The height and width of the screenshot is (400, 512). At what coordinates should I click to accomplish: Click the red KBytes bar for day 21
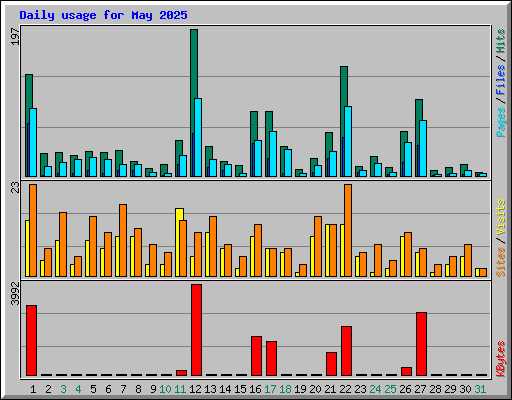(331, 364)
